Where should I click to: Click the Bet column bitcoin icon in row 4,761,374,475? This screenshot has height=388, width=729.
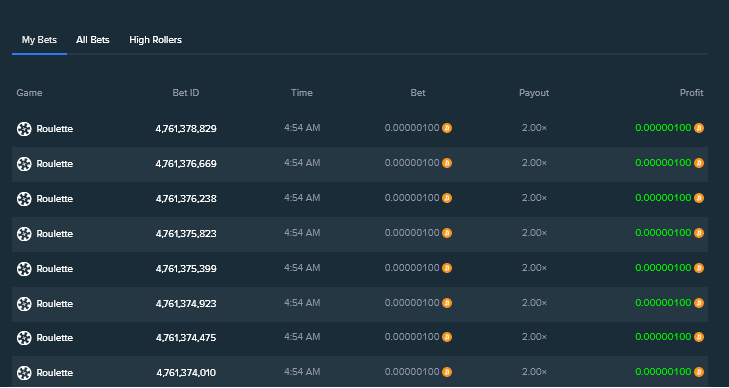(447, 337)
